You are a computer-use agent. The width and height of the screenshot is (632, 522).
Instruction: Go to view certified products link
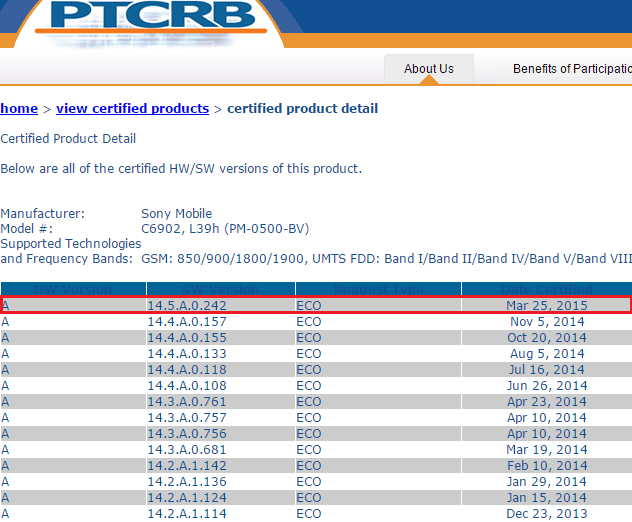(133, 108)
